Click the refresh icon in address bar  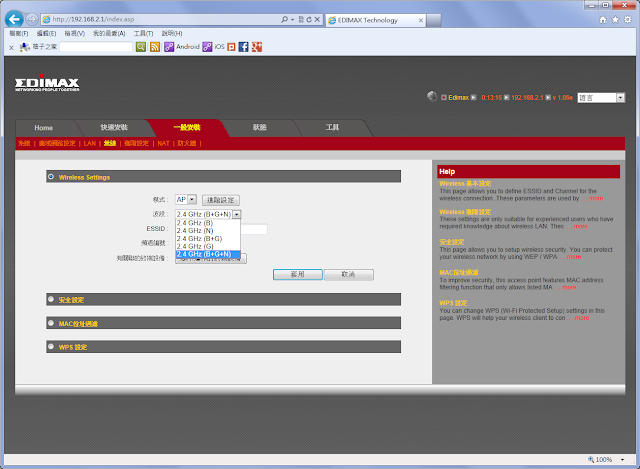click(x=309, y=19)
